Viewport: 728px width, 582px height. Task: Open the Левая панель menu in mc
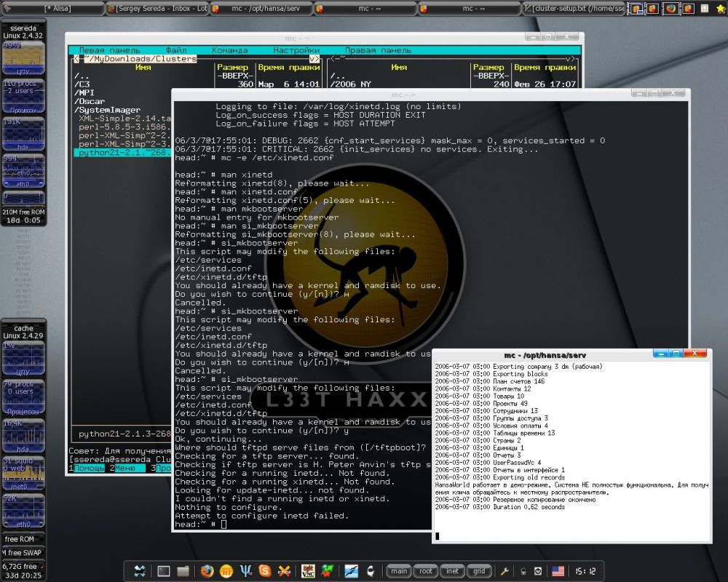tap(109, 50)
